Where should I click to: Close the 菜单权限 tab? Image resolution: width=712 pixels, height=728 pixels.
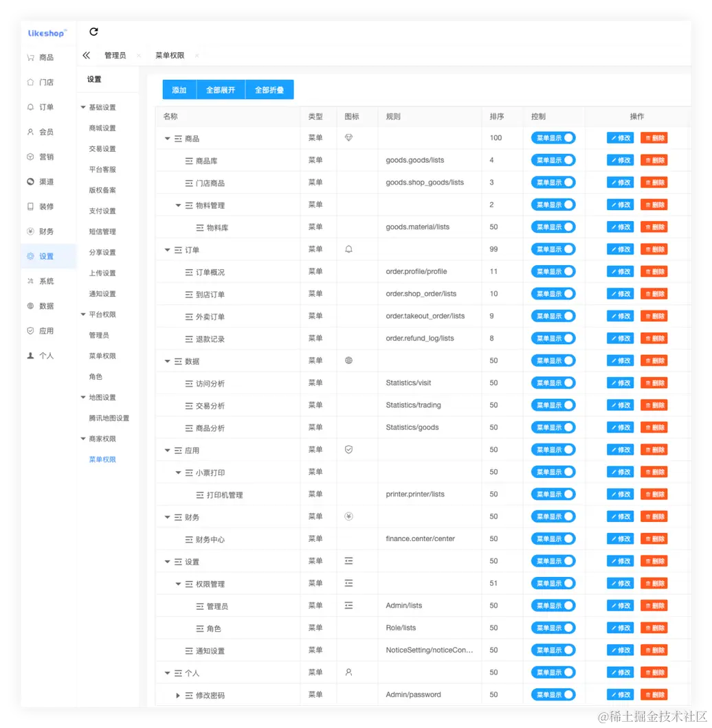pos(197,56)
